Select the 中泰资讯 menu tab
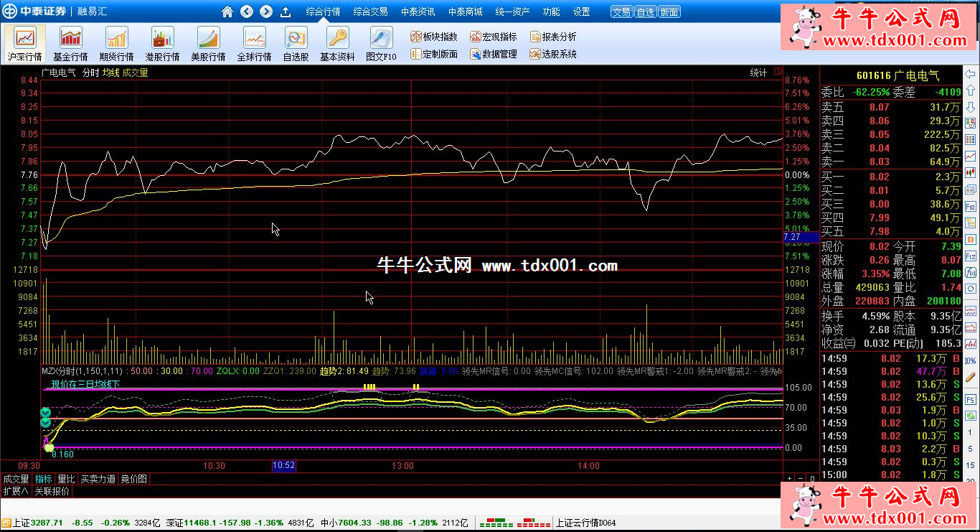This screenshot has width=980, height=532. coord(418,11)
